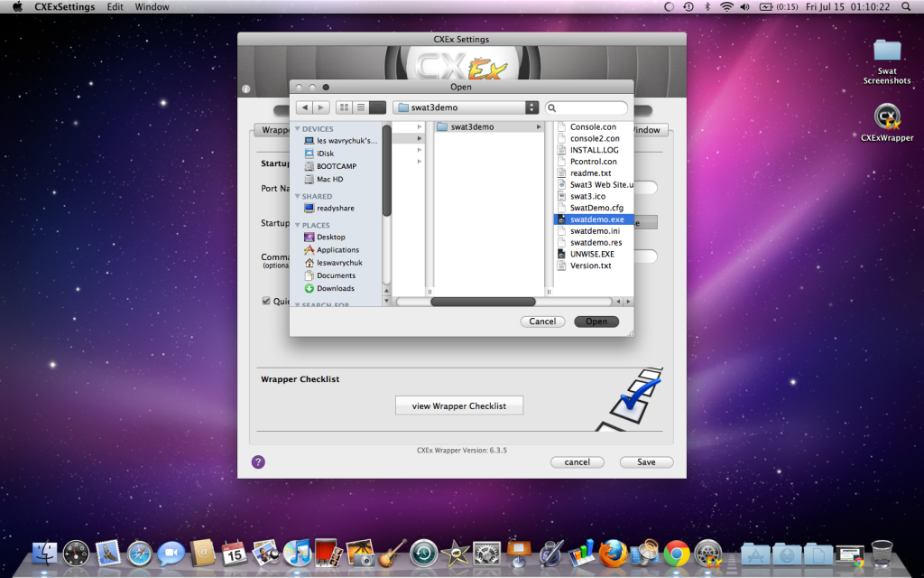Select readyshare under SHARED

click(x=336, y=208)
